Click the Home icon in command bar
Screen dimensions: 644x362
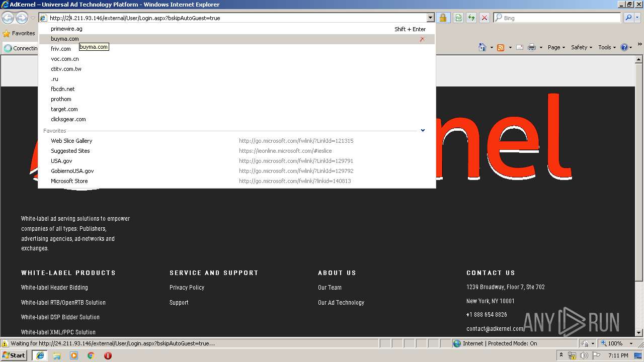[482, 47]
